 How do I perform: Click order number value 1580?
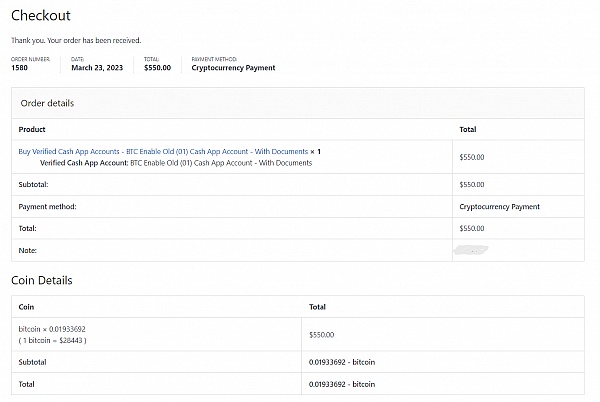20,68
